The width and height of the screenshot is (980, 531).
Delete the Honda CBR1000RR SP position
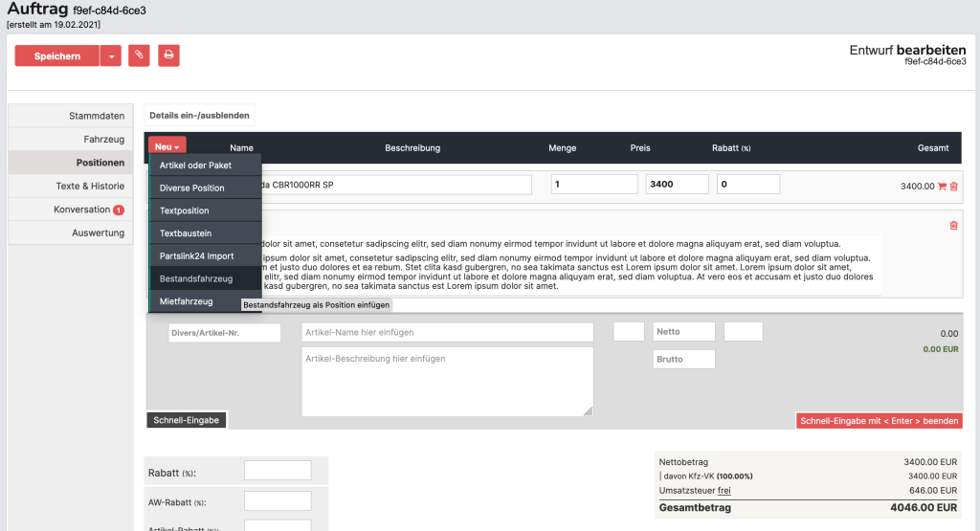pos(953,187)
